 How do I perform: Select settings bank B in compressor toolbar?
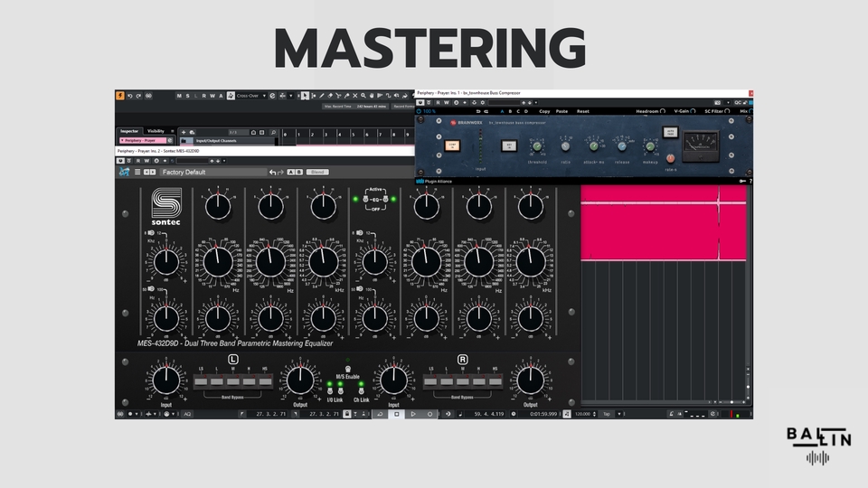(510, 111)
